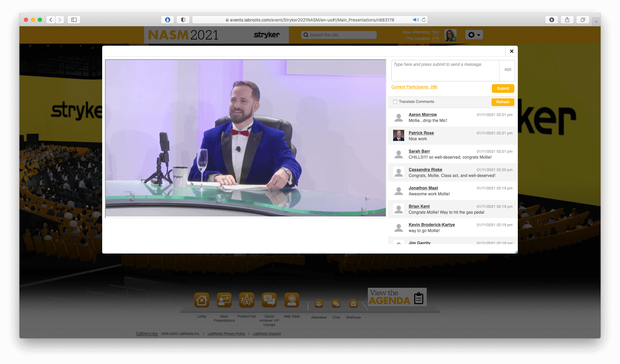Open the Safari downloads button

[552, 20]
